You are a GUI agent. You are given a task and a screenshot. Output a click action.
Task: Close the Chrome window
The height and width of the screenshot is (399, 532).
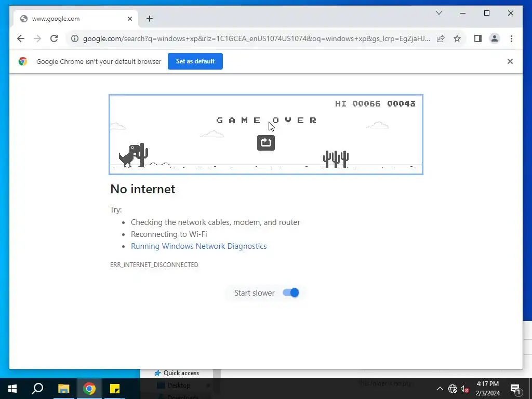pyautogui.click(x=510, y=13)
